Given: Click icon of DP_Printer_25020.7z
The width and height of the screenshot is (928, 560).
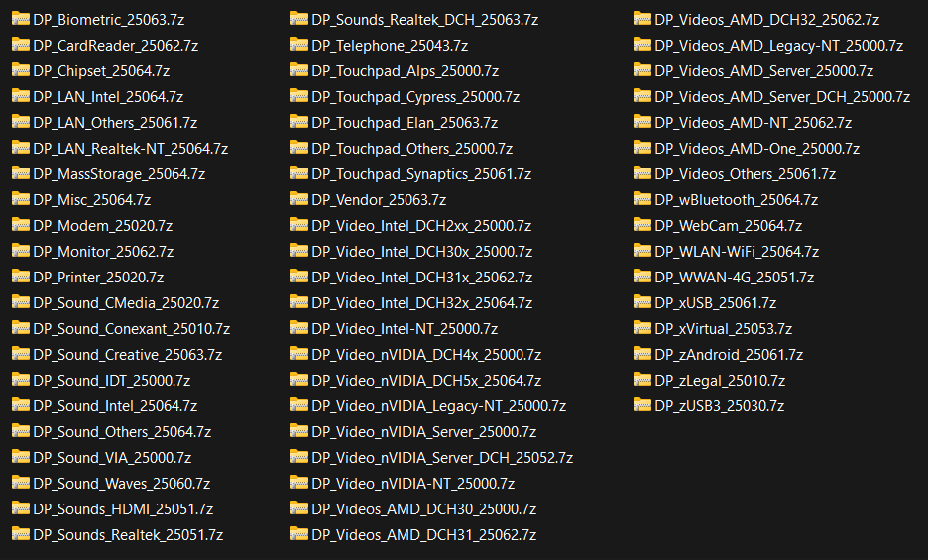Looking at the screenshot, I should pyautogui.click(x=21, y=276).
